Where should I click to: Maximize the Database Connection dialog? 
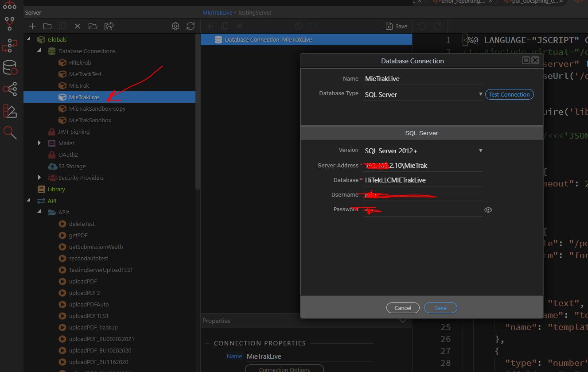[x=526, y=60]
